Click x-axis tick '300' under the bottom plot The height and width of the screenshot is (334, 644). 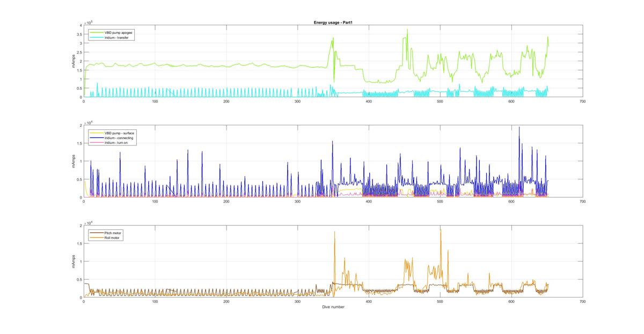297,301
